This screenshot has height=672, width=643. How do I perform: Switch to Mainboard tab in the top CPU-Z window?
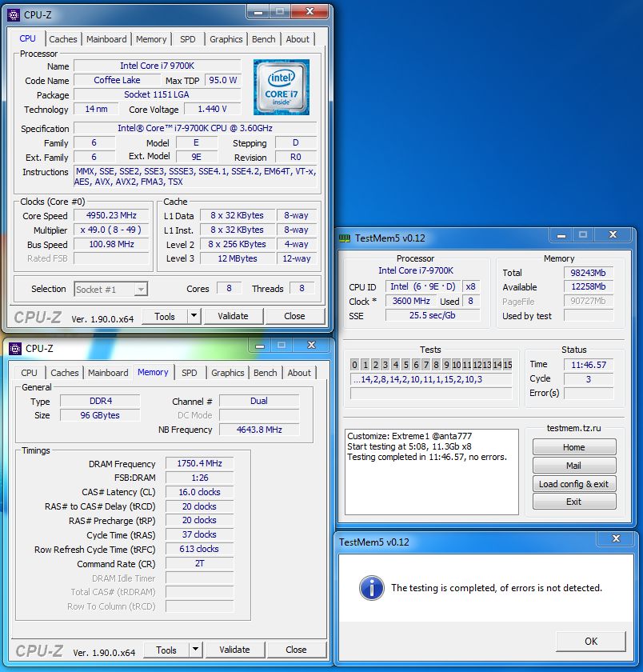(x=106, y=39)
